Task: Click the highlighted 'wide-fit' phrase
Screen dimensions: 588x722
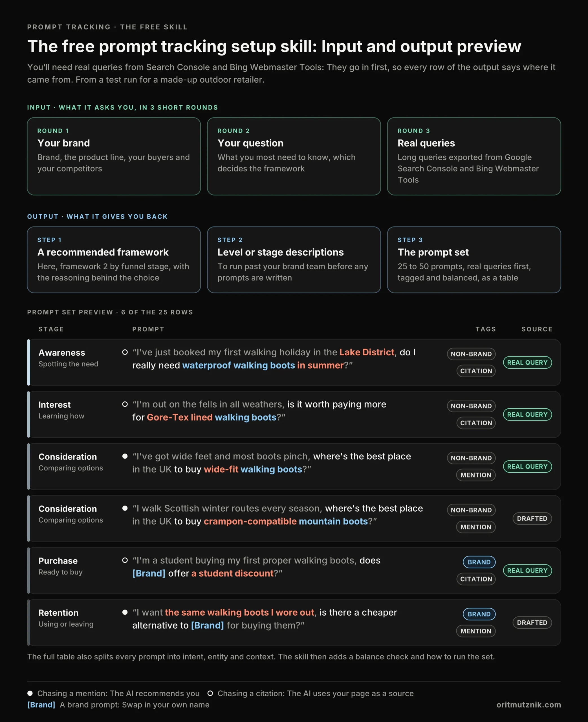Action: [221, 469]
